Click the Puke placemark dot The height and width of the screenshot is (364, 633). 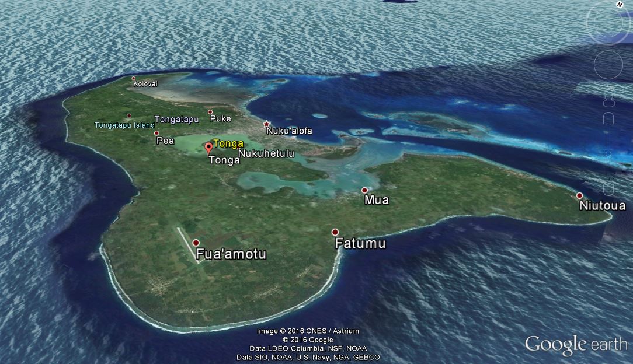(x=209, y=112)
